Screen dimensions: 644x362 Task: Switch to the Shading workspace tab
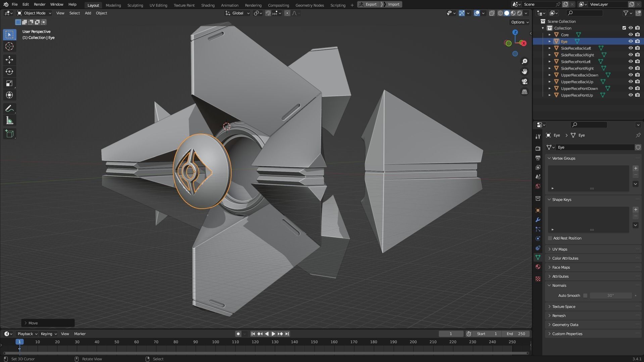click(208, 5)
